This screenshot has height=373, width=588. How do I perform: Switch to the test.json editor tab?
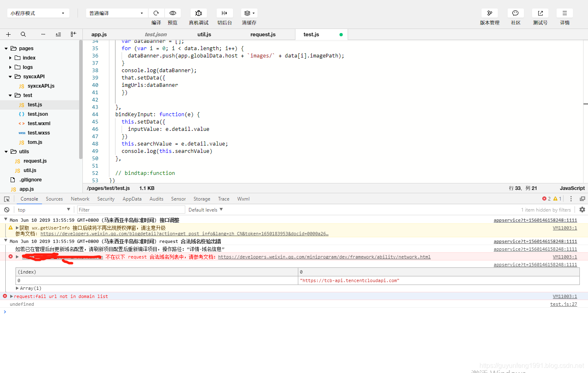tap(155, 34)
